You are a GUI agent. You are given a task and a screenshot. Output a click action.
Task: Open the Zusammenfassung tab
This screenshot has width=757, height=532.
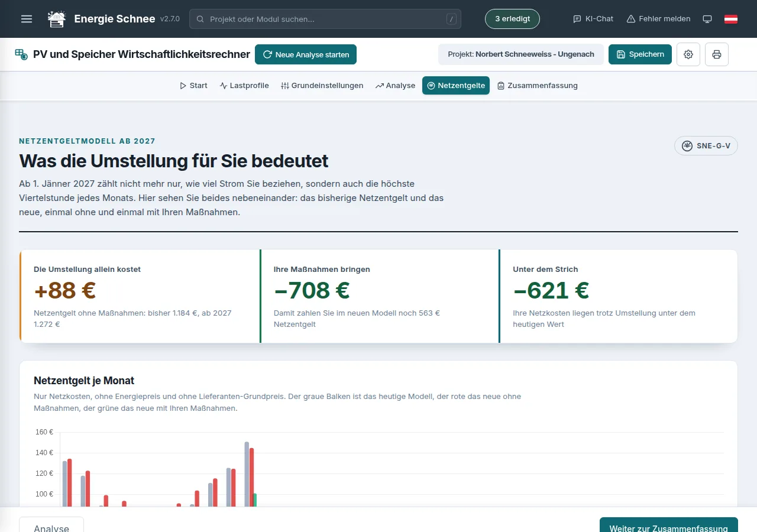click(x=538, y=85)
